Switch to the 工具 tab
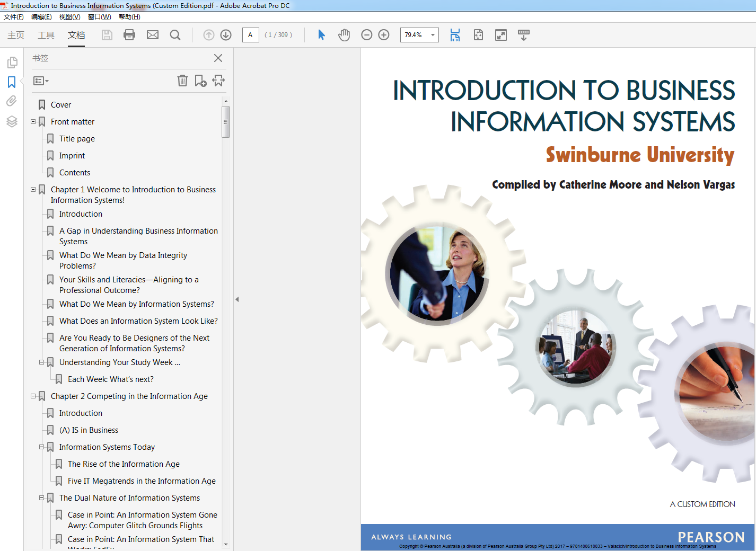Screen dimensions: 756x551 pyautogui.click(x=46, y=35)
